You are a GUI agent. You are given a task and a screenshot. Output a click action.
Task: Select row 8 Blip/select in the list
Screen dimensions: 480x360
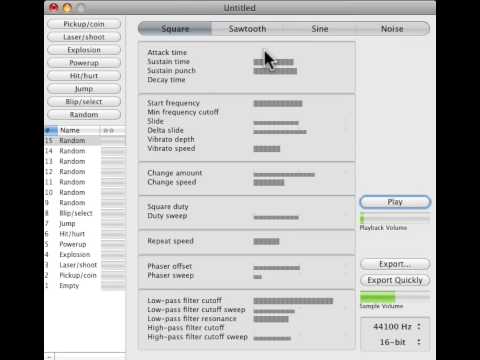click(x=85, y=213)
